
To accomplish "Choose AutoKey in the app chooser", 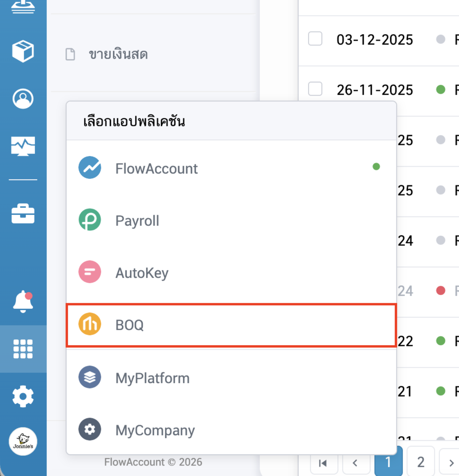I will 231,272.
